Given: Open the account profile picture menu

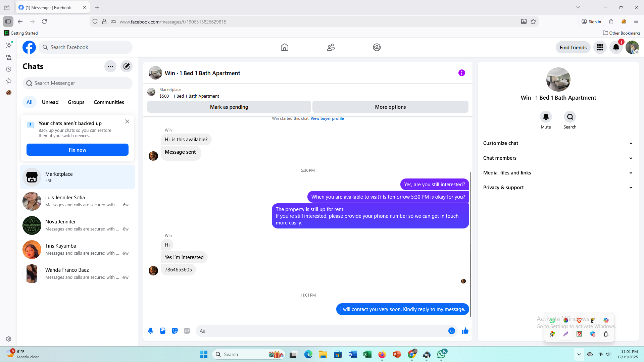Looking at the screenshot, I should click(x=632, y=47).
